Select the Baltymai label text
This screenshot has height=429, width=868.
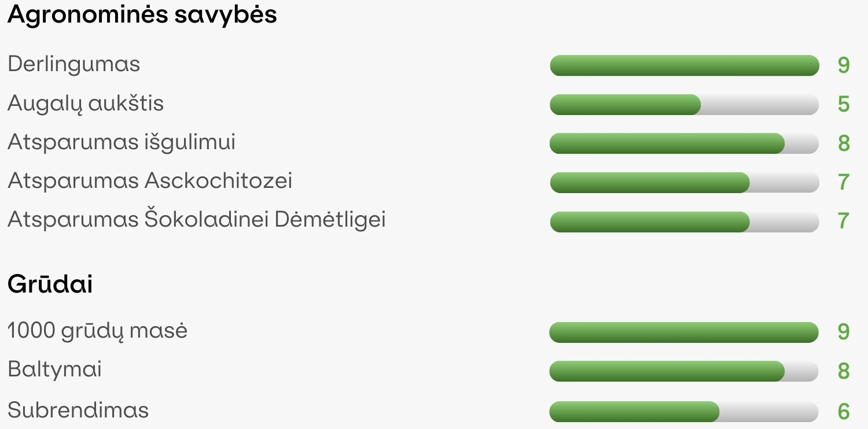point(55,370)
